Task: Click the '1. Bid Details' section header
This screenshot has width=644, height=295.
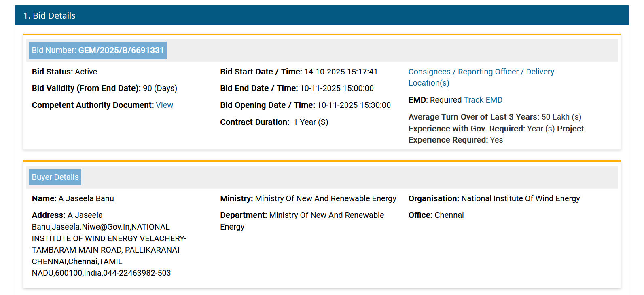Action: (x=49, y=15)
